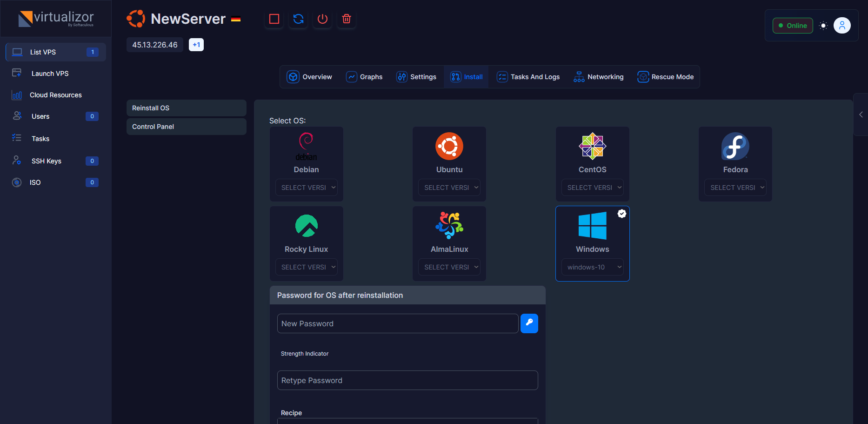This screenshot has width=868, height=424.
Task: Open SSH Keys in the sidebar
Action: [56, 161]
